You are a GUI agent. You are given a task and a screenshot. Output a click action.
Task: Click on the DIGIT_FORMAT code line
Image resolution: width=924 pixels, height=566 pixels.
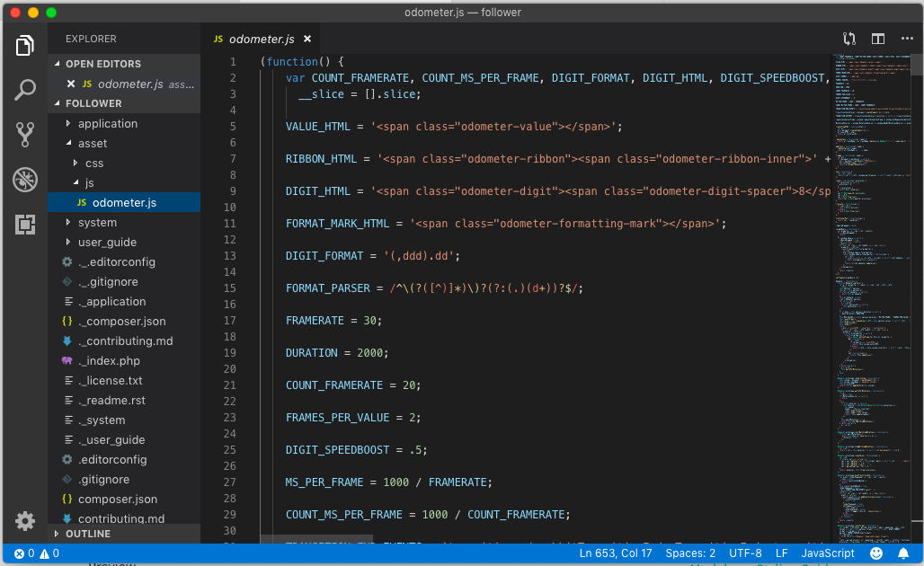tap(372, 256)
